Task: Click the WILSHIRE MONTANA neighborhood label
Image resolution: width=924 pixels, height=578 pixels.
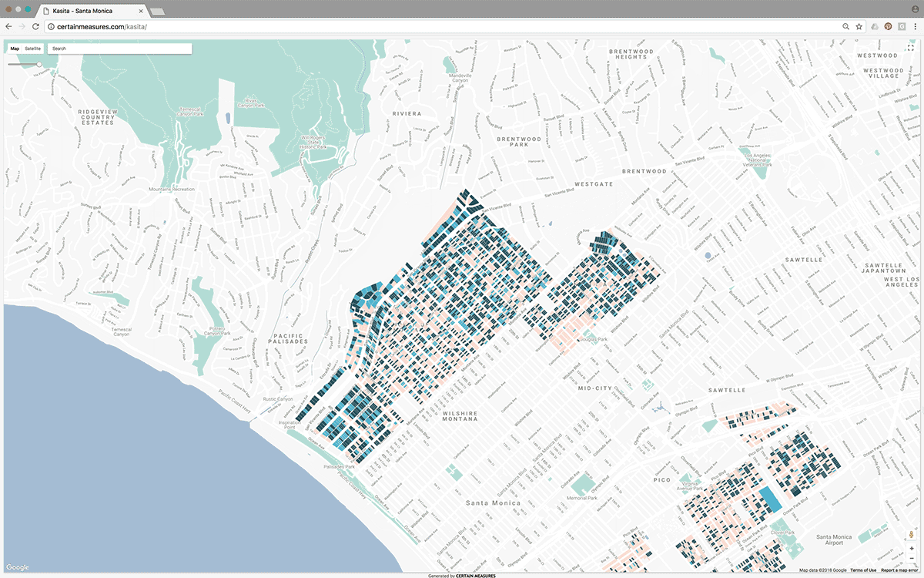Action: coord(460,417)
